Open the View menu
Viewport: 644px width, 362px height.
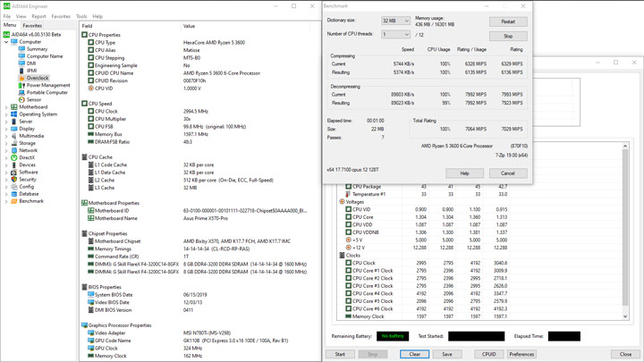click(21, 16)
